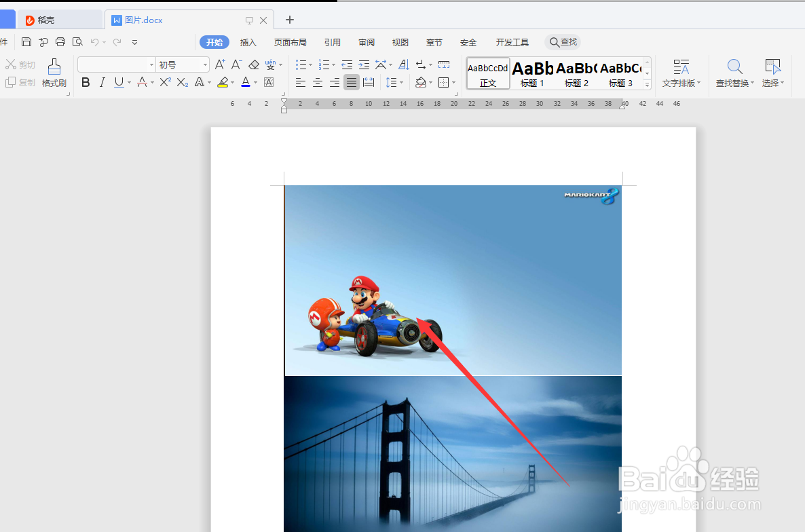
Task: Expand the text effects A dropdown arrow
Action: pyautogui.click(x=210, y=83)
